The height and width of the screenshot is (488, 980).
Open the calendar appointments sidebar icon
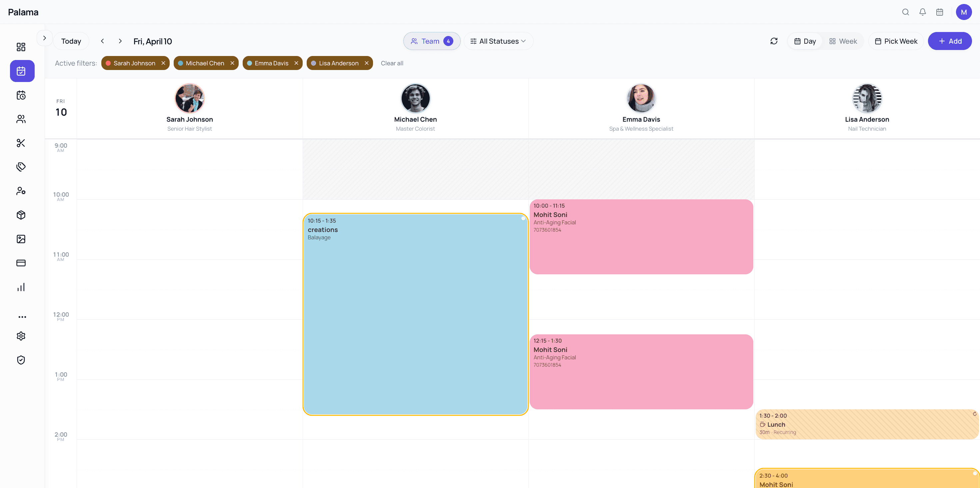tap(22, 71)
